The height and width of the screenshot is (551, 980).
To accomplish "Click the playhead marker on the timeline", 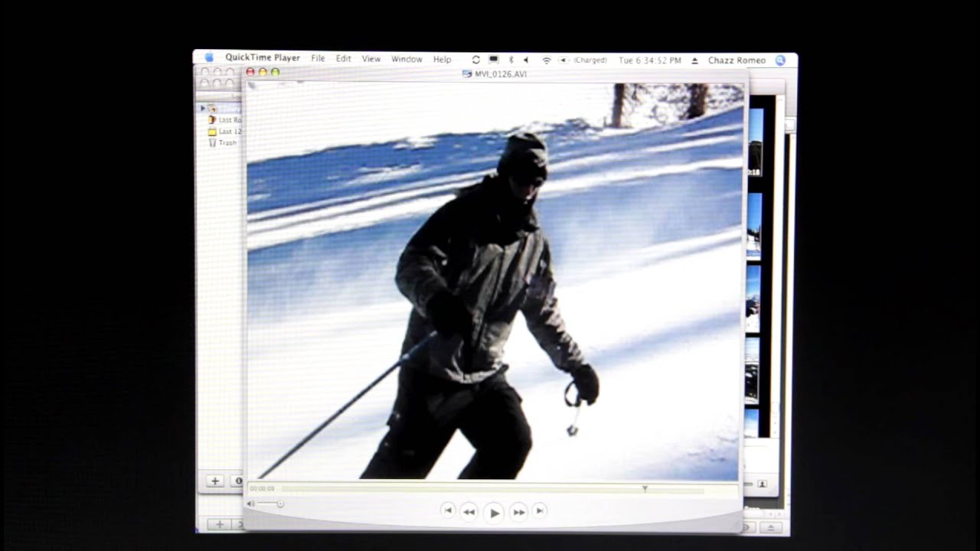I will 645,488.
